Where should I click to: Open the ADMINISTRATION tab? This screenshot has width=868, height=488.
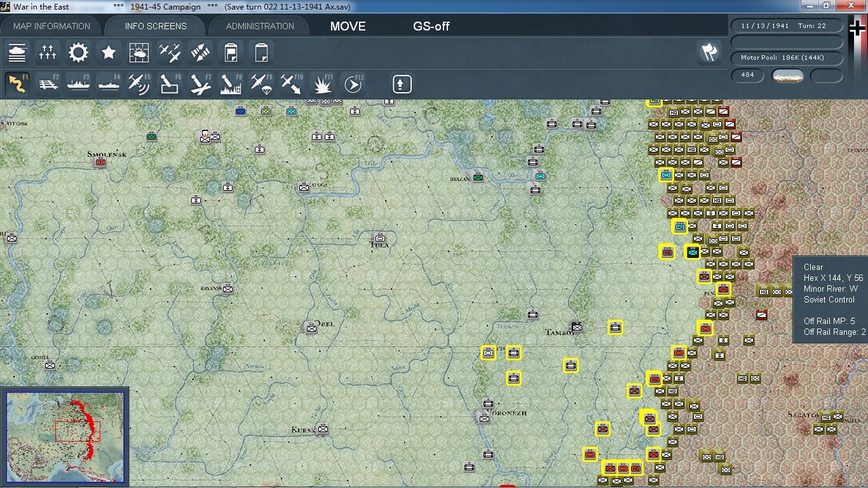pos(260,26)
